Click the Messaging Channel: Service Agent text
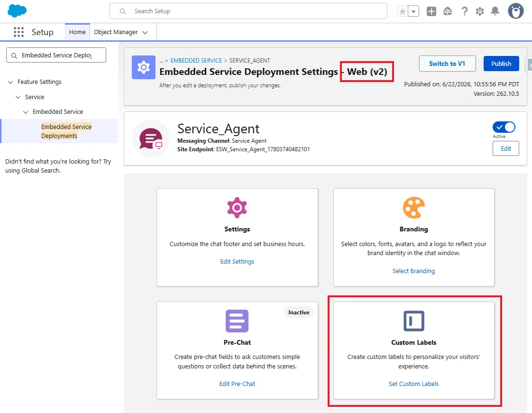This screenshot has width=532, height=413. 222,140
